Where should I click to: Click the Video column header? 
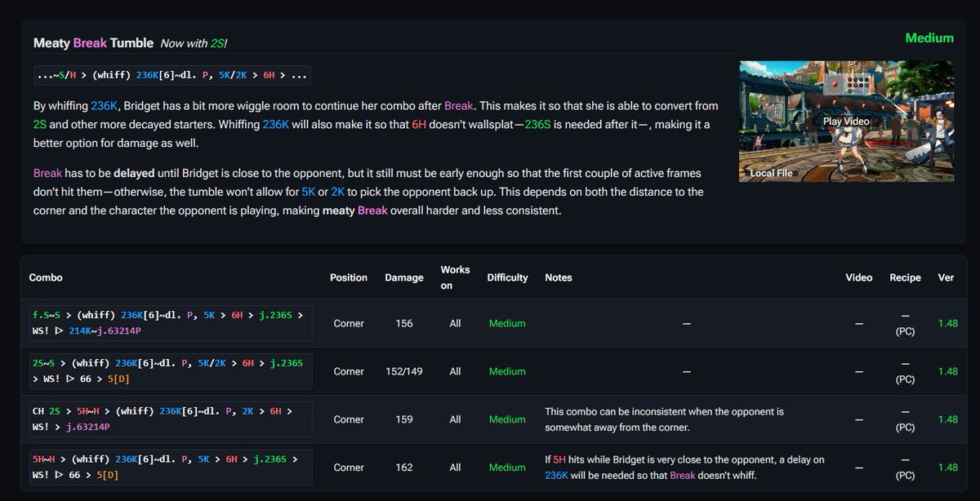[x=859, y=277]
